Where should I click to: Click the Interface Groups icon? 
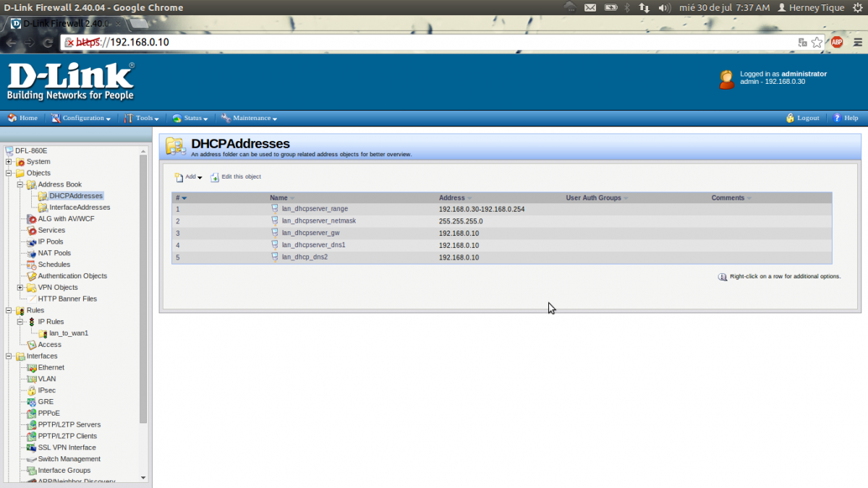click(x=32, y=471)
